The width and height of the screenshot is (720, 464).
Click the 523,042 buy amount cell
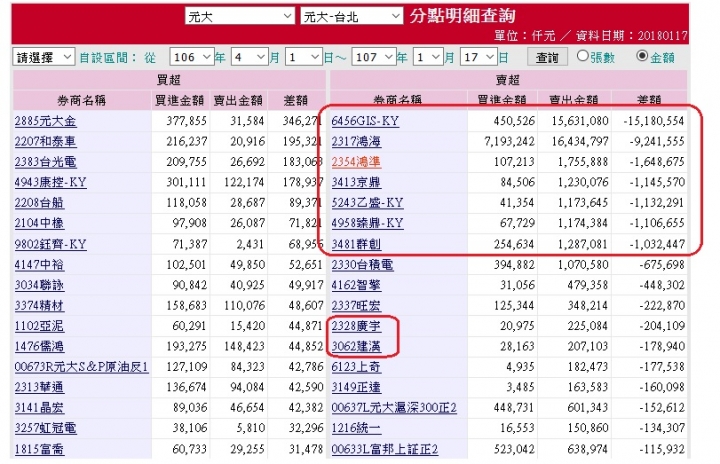click(514, 449)
